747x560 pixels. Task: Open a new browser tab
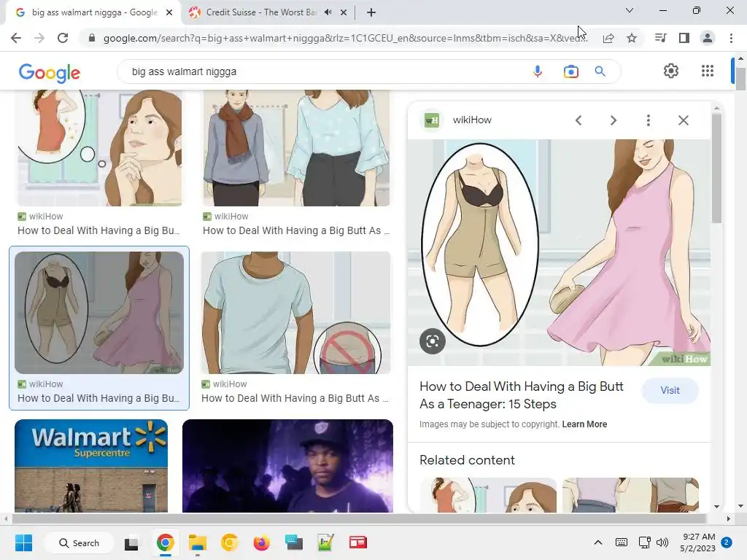tap(371, 12)
